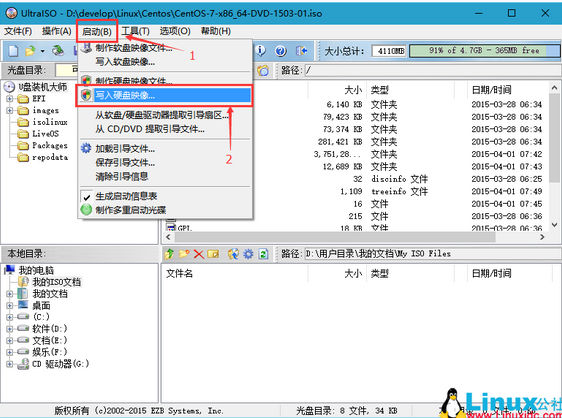Screen dimensions: 562x418
Task: Choose 加载引导文件... menu entry
Action: (x=164, y=148)
